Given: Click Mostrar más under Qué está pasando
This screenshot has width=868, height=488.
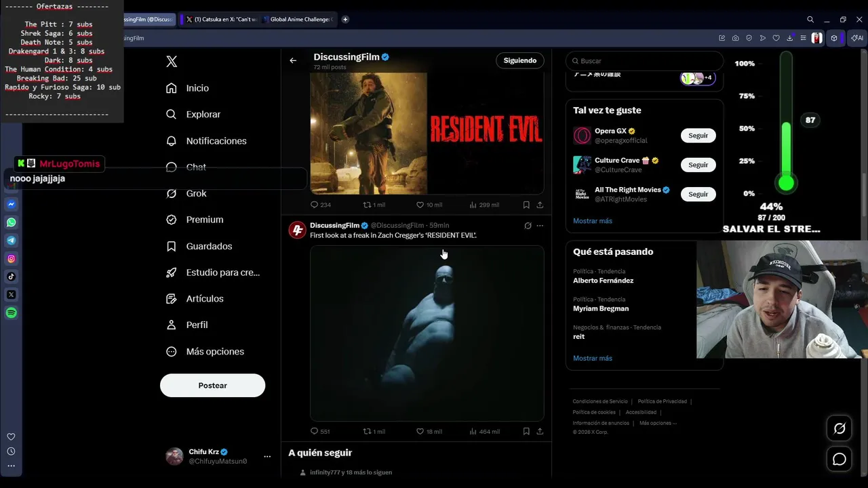Looking at the screenshot, I should pos(593,358).
